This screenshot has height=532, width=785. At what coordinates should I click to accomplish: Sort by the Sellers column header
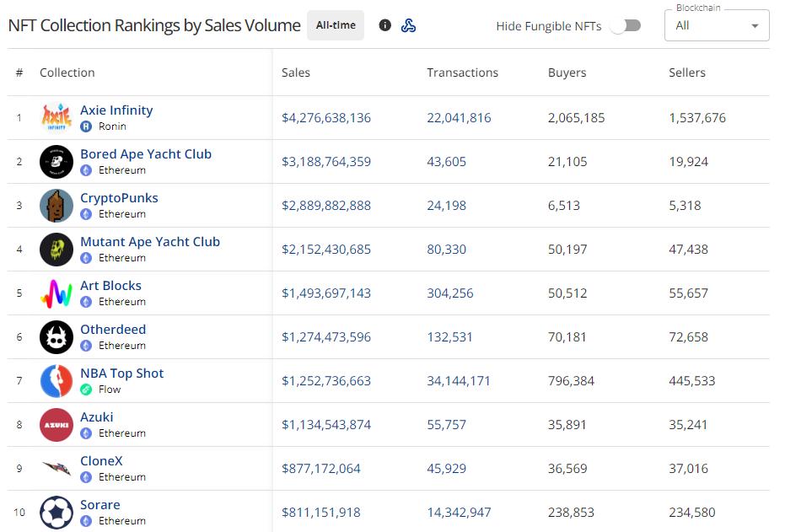click(x=687, y=73)
